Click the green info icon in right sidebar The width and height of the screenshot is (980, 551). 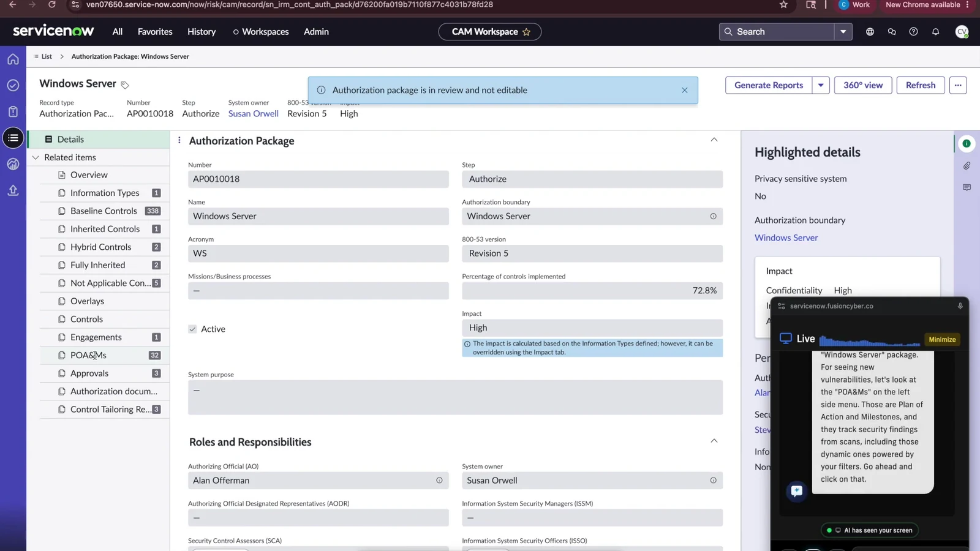pos(967,144)
